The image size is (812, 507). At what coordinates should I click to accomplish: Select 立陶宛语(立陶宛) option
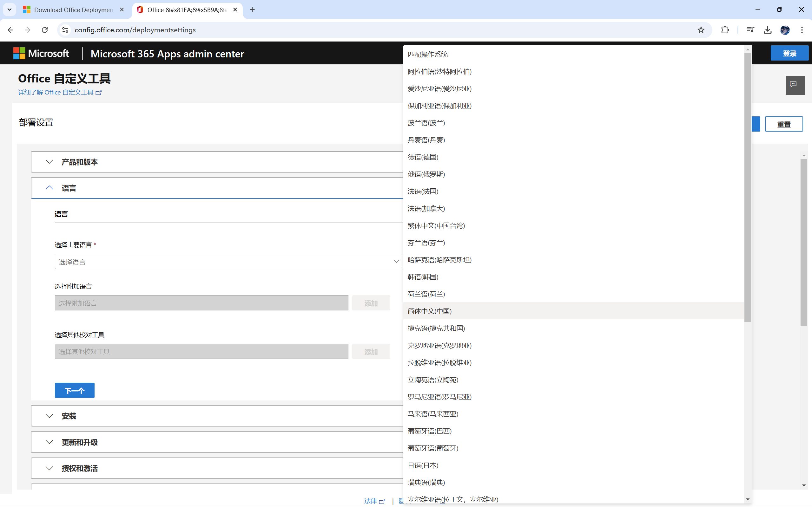[x=573, y=380]
